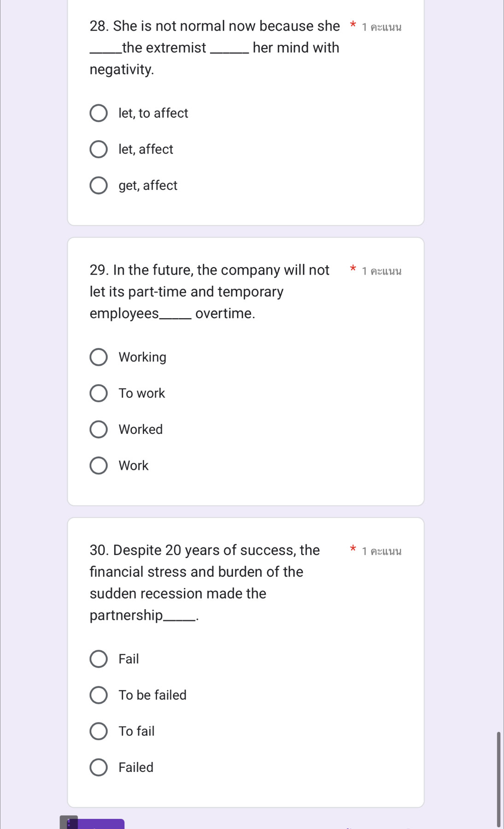Click the page's vertical scrollbar thumb
504x829 pixels.
[498, 779]
